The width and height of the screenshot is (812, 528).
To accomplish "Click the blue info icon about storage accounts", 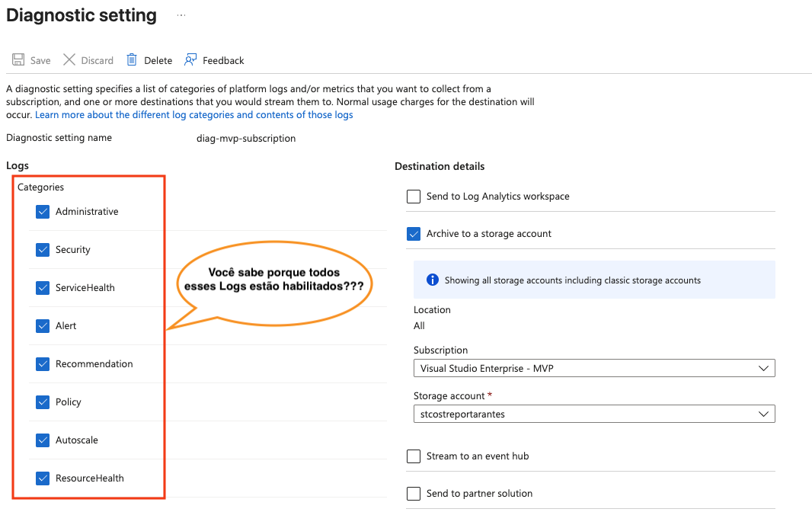I will click(433, 280).
